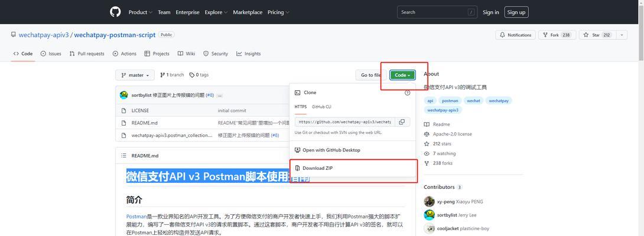644x236 pixels.
Task: Click the clone URL text field
Action: click(x=344, y=122)
